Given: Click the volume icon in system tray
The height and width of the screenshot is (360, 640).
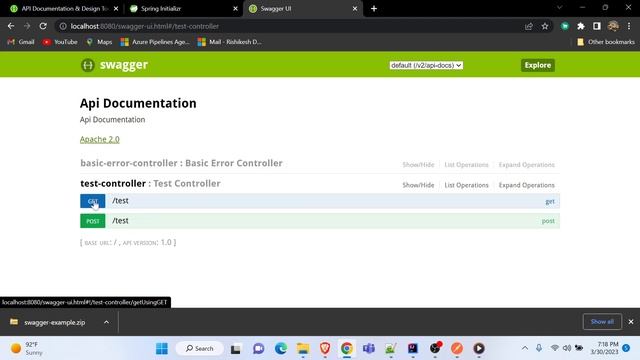Looking at the screenshot, I should click(x=567, y=348).
